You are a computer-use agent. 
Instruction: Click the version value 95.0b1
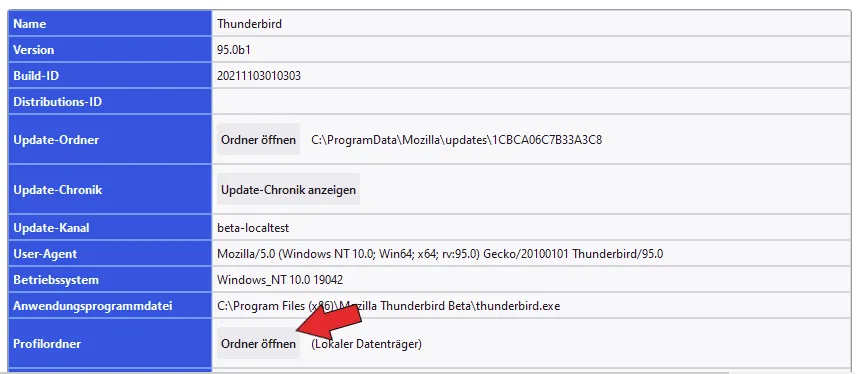point(234,50)
